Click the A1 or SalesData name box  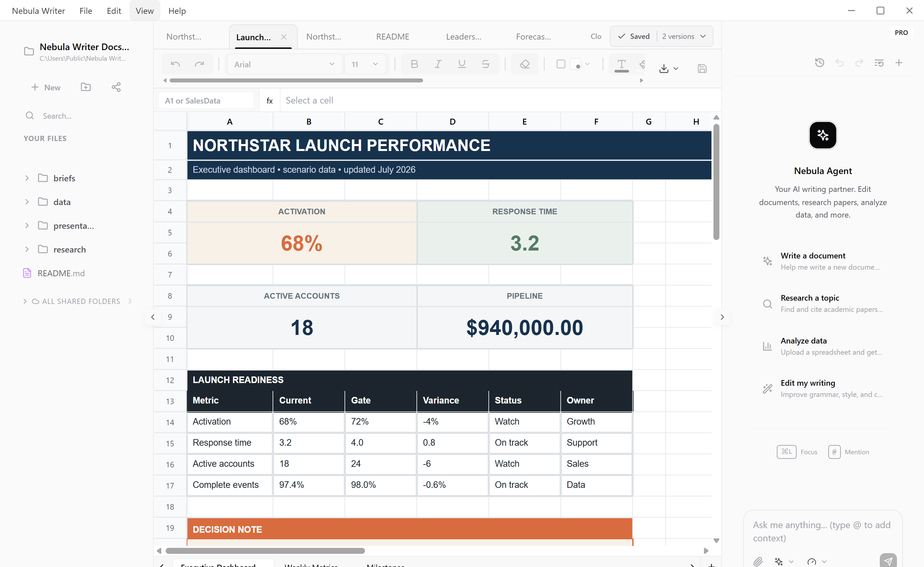pyautogui.click(x=207, y=100)
